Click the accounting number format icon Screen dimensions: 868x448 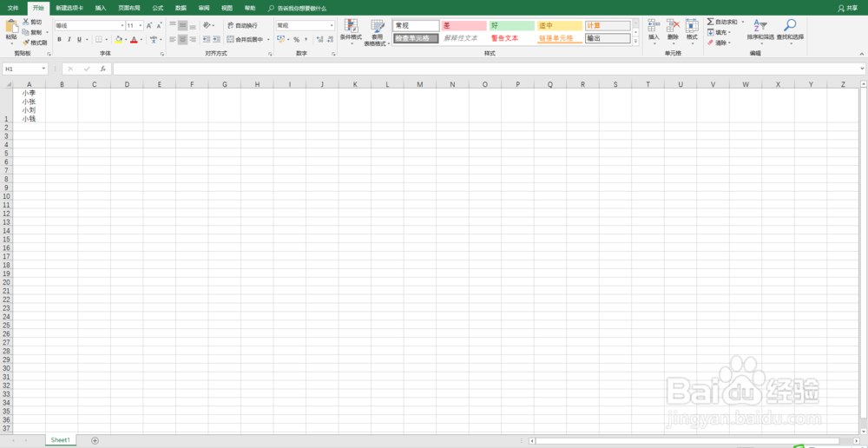(280, 39)
